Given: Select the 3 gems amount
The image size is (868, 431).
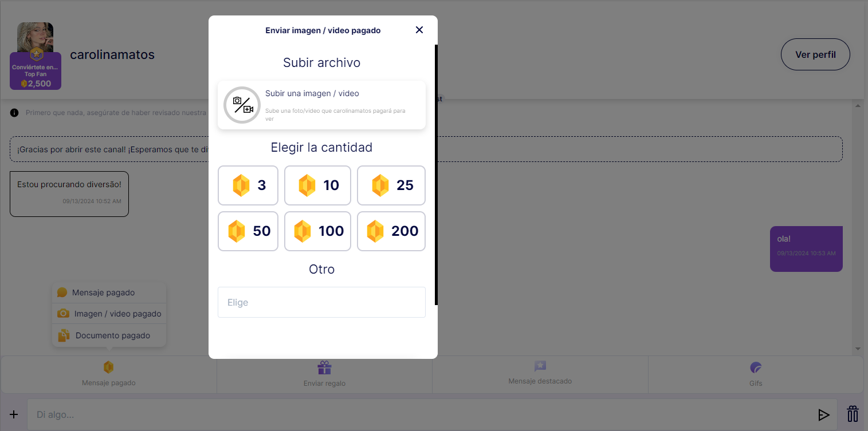Looking at the screenshot, I should [248, 185].
